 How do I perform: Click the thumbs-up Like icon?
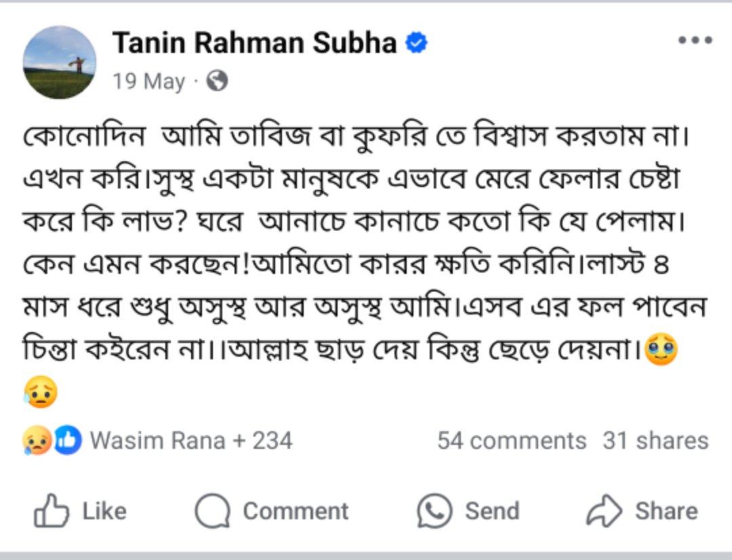pyautogui.click(x=52, y=511)
